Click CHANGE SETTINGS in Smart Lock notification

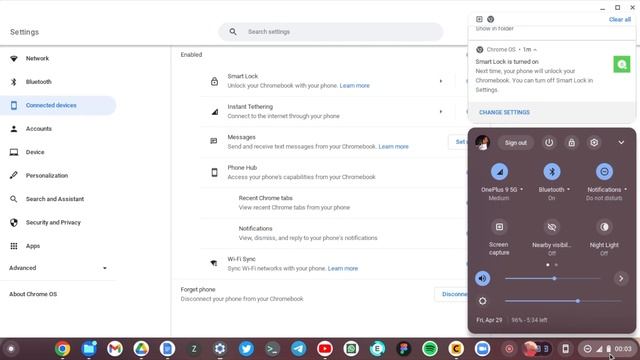(x=504, y=112)
